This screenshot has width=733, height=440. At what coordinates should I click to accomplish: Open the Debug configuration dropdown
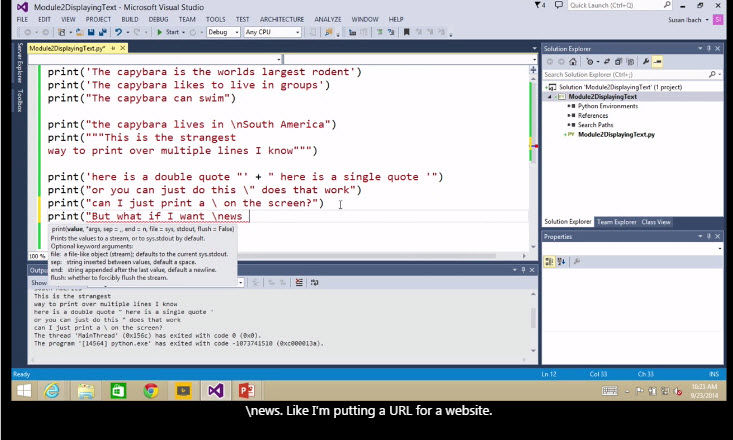(x=222, y=32)
